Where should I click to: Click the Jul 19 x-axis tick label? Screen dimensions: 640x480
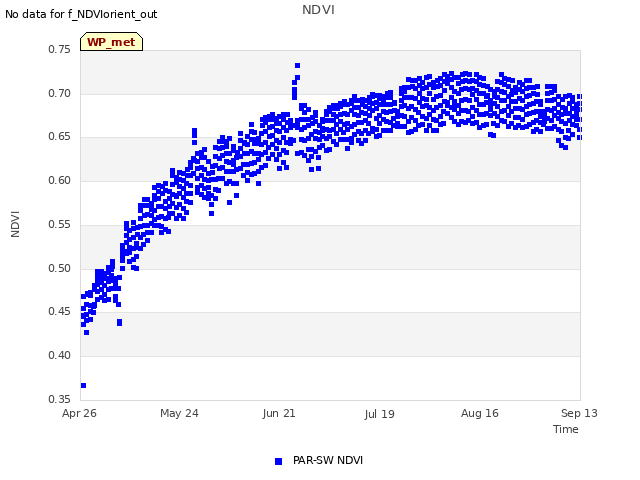[379, 414]
